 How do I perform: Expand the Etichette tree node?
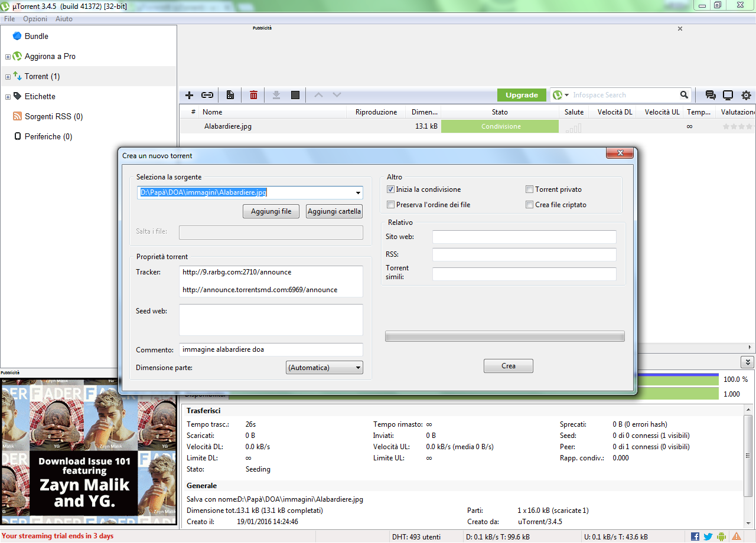pos(8,97)
